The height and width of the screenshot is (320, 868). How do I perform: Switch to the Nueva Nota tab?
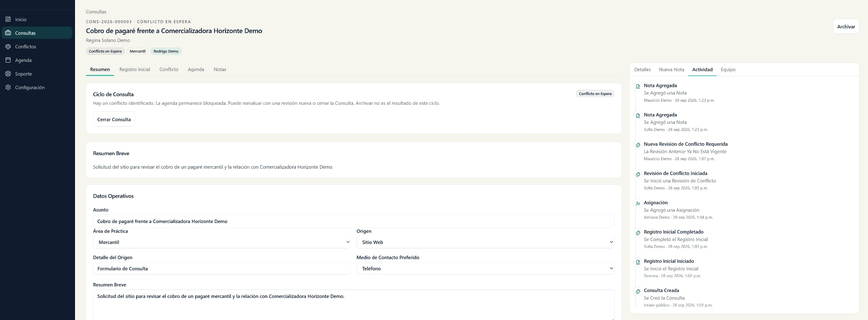671,70
